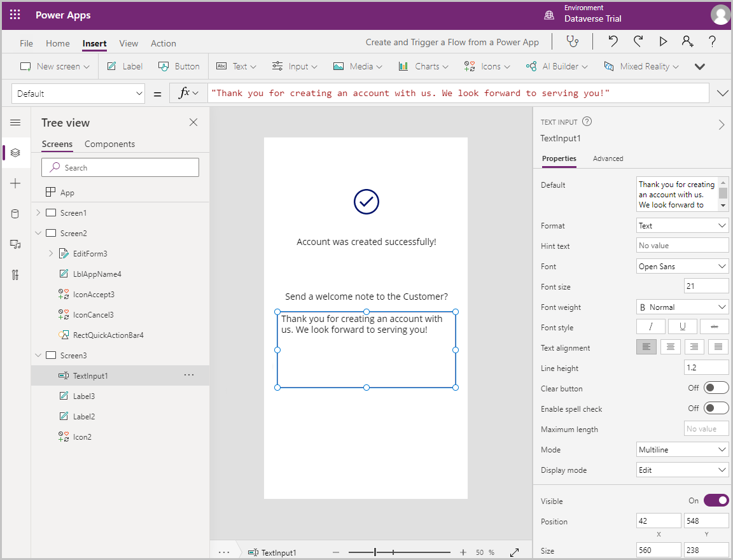Expand EditForm3 in the tree view
This screenshot has height=560, width=733.
[x=51, y=253]
